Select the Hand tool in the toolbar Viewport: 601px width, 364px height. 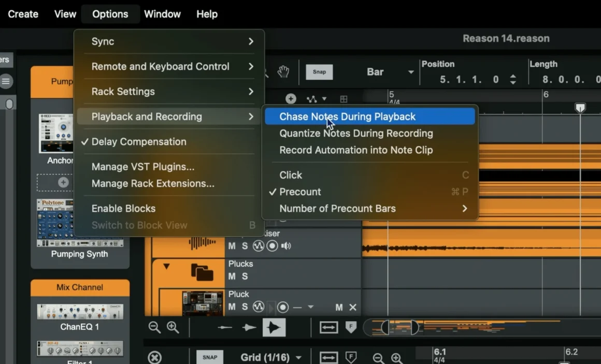283,72
